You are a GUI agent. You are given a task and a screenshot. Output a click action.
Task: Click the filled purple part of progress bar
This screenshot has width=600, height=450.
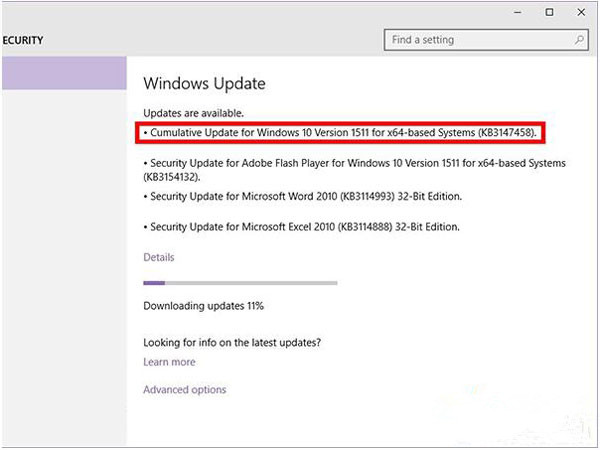[x=154, y=283]
